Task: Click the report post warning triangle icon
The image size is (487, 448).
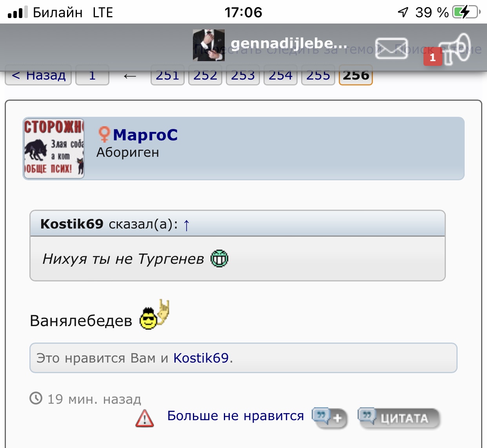Action: coord(145,418)
